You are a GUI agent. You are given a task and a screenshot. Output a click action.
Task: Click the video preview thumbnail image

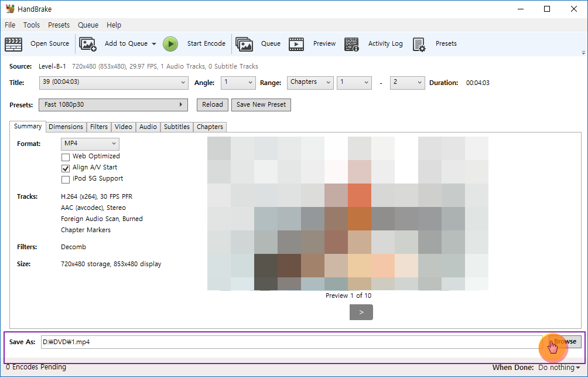point(348,213)
